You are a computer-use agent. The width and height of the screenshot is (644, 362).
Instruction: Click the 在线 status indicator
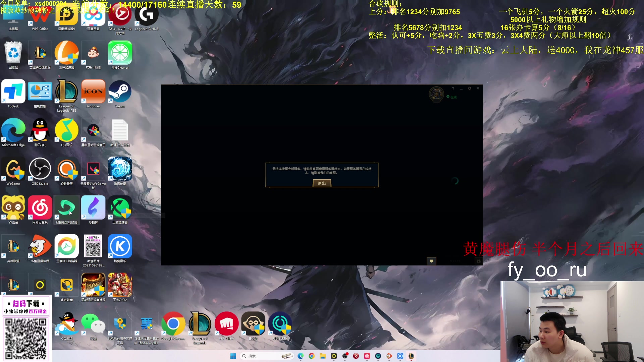452,97
